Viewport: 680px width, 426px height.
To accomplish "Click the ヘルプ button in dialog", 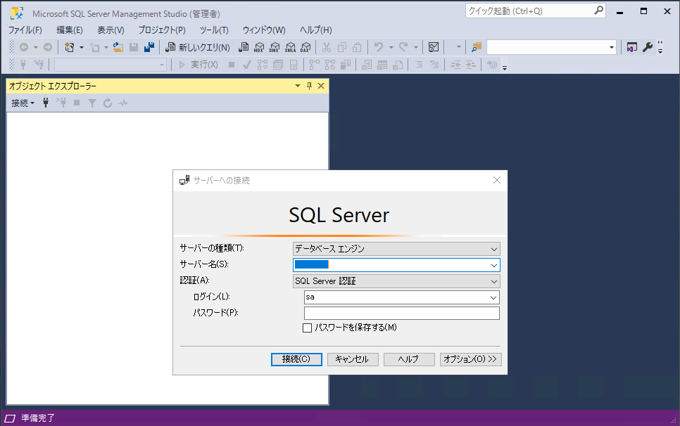I will pyautogui.click(x=409, y=359).
